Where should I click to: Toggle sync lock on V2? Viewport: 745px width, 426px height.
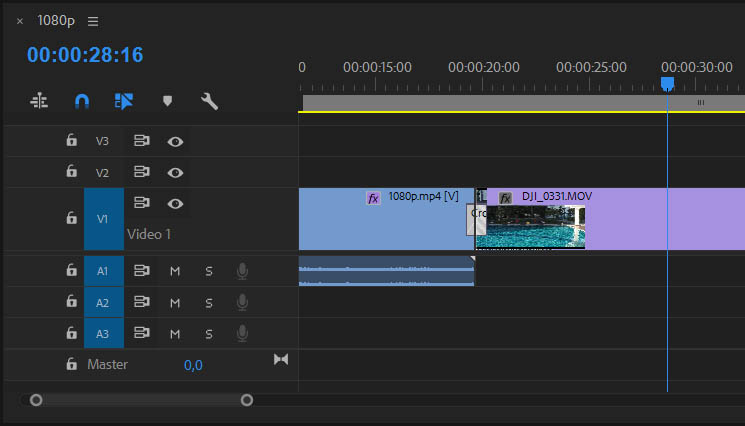(142, 171)
